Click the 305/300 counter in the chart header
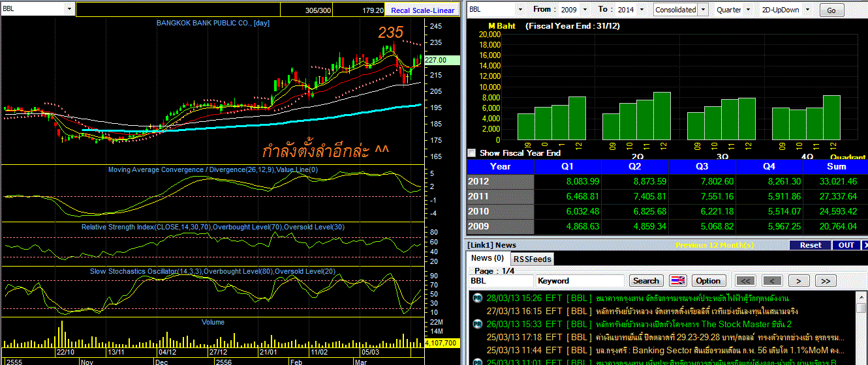This screenshot has width=868, height=365. (318, 10)
